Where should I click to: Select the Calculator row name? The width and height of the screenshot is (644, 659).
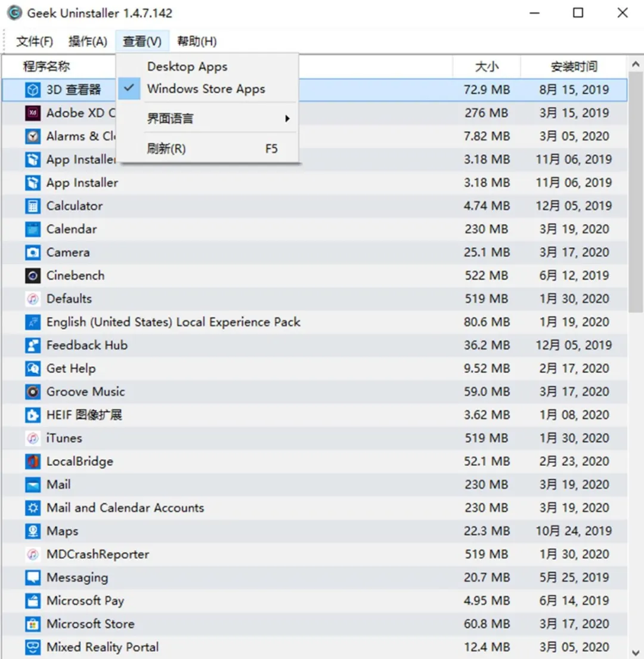[x=75, y=206]
